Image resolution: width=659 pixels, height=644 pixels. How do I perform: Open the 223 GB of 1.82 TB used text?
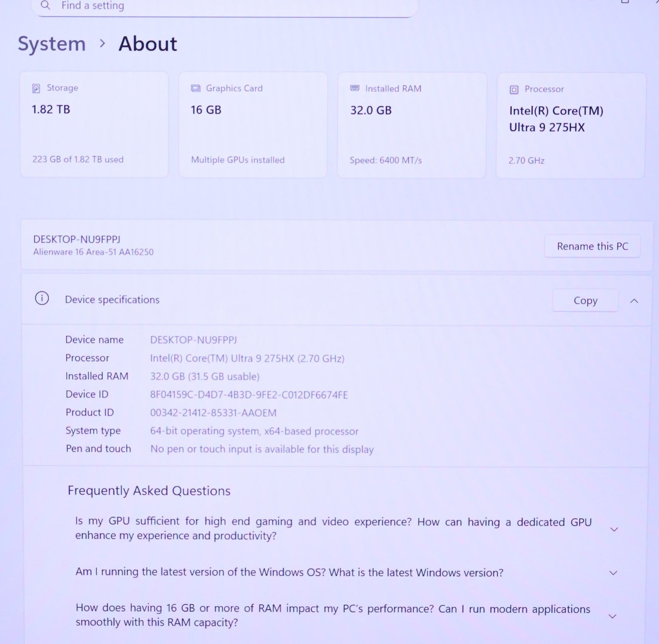click(78, 159)
